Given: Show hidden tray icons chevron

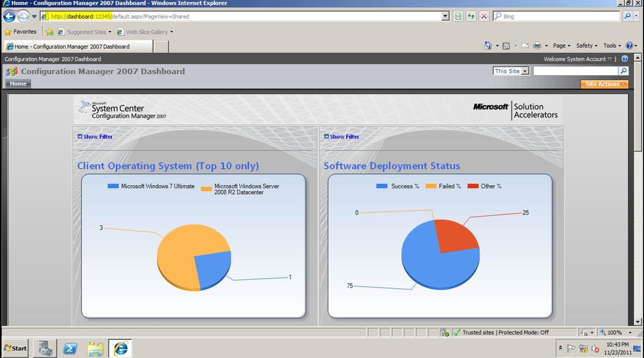Looking at the screenshot, I should (x=560, y=348).
